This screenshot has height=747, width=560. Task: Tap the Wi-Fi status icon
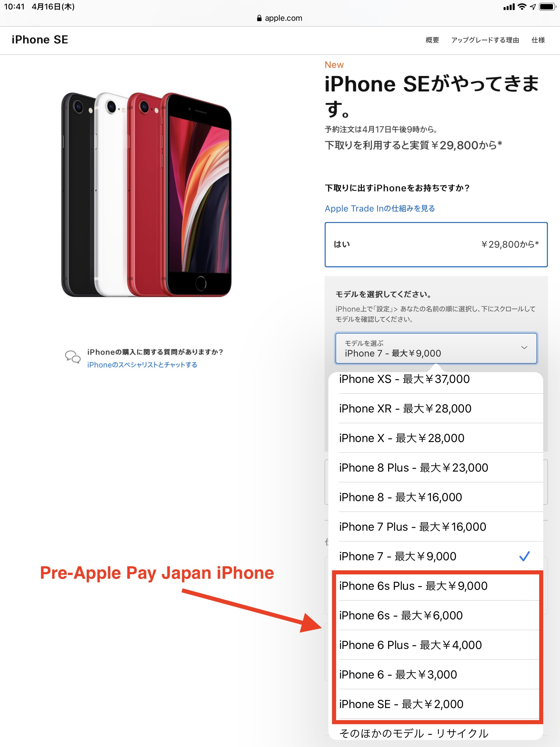(x=522, y=7)
